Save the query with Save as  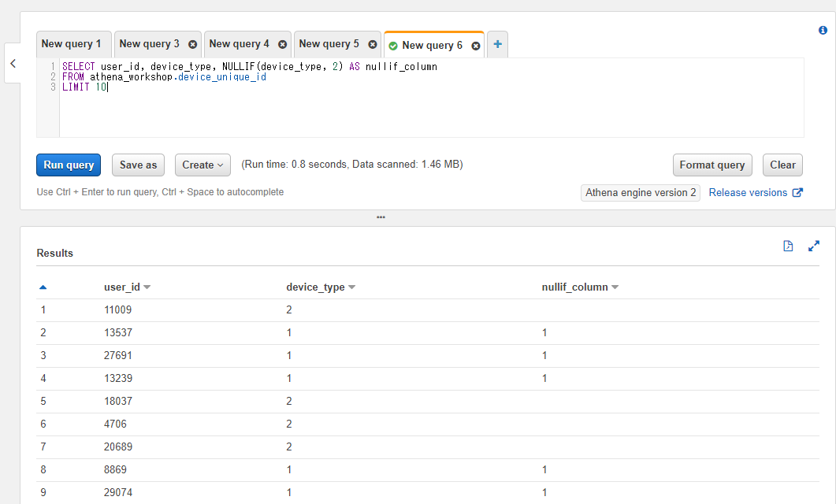point(138,165)
